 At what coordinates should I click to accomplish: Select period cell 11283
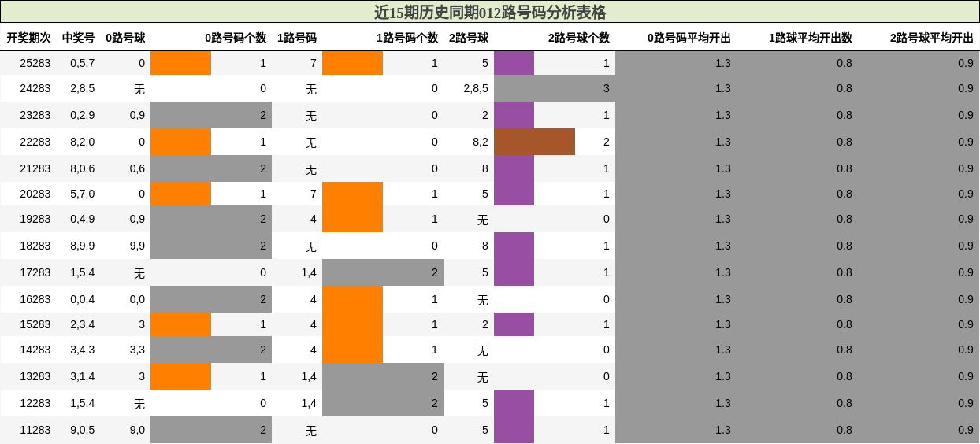point(35,430)
